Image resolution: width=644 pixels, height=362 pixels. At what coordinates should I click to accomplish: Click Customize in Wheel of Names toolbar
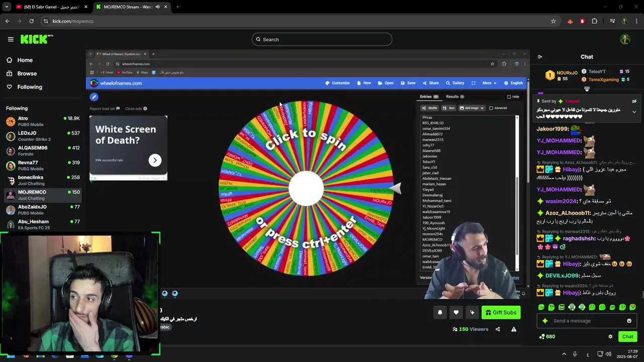(x=338, y=83)
